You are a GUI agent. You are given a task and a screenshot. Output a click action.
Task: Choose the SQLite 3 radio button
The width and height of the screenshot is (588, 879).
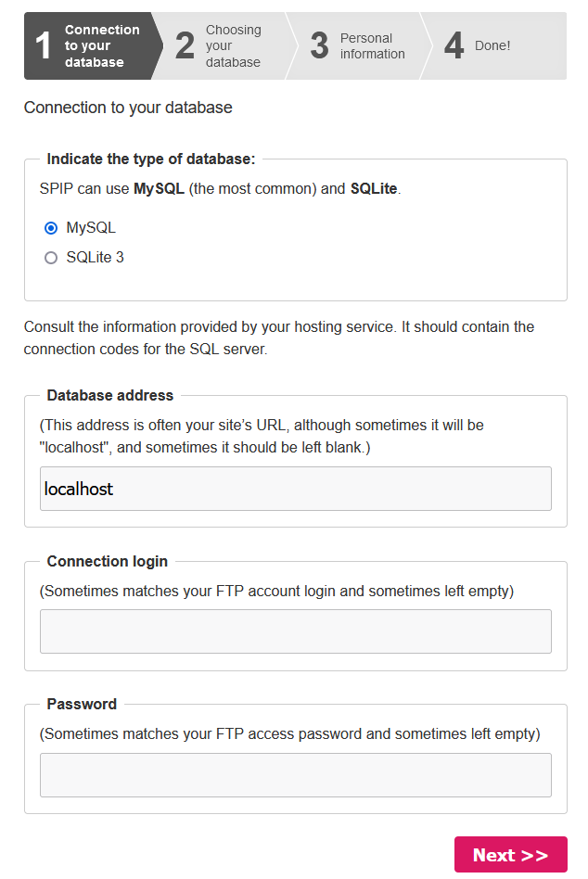51,259
